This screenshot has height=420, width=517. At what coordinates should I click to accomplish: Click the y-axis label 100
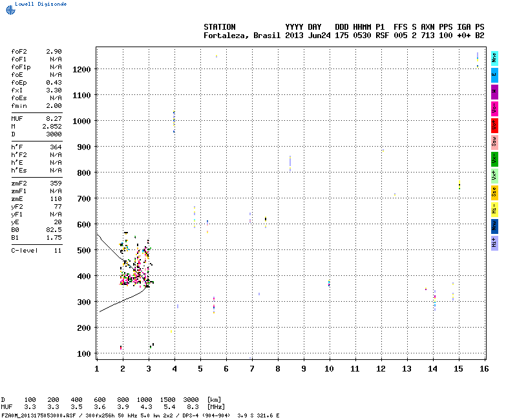coord(84,353)
